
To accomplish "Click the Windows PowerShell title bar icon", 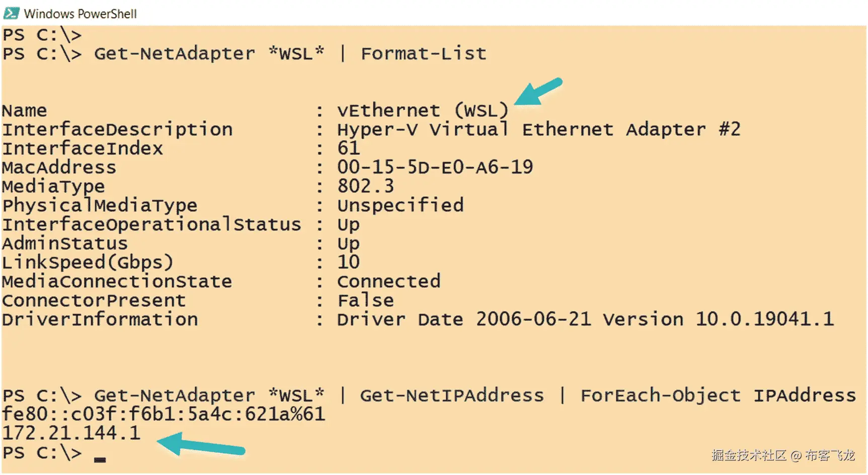I will click(x=11, y=13).
